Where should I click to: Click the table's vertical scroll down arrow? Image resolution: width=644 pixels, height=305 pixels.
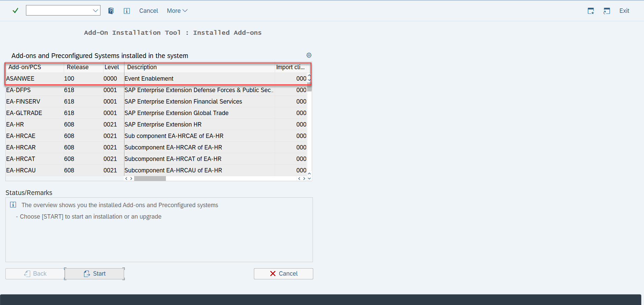coord(309,178)
